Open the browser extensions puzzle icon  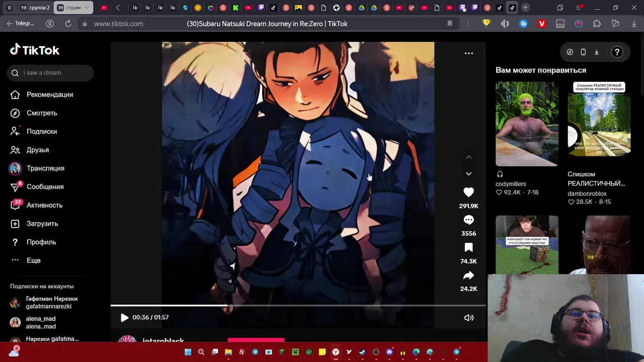click(x=597, y=24)
